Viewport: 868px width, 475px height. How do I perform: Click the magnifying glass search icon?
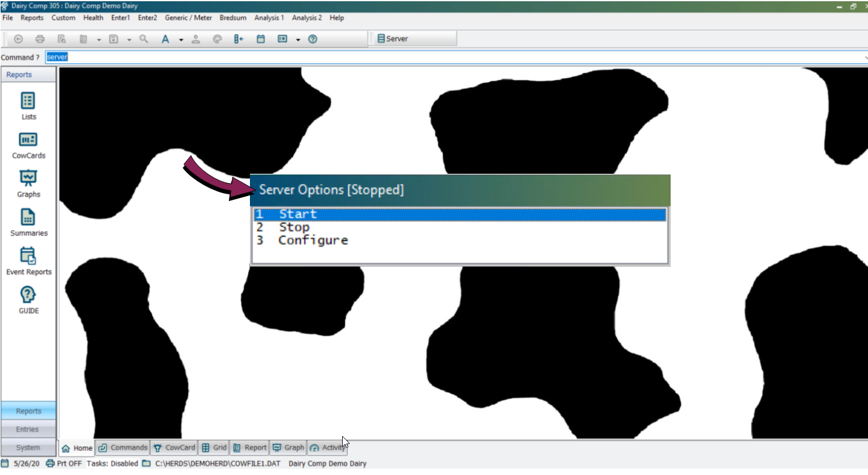pos(144,39)
